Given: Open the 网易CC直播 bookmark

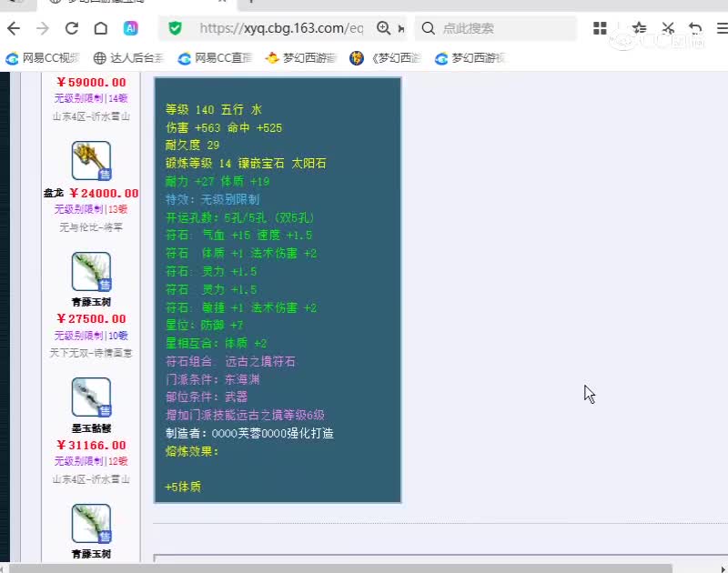Looking at the screenshot, I should click(215, 58).
